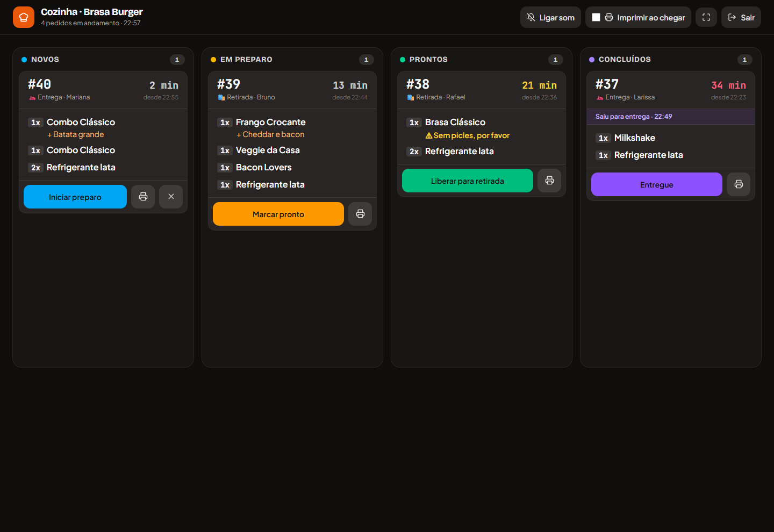Enter fullscreen mode via the expand icon
The height and width of the screenshot is (532, 774).
click(706, 17)
